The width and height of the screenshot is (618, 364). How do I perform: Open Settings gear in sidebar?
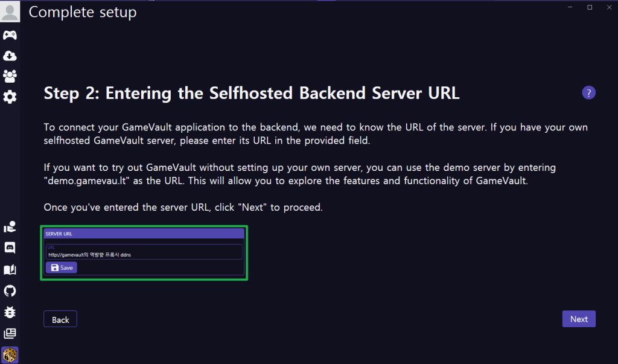[10, 97]
